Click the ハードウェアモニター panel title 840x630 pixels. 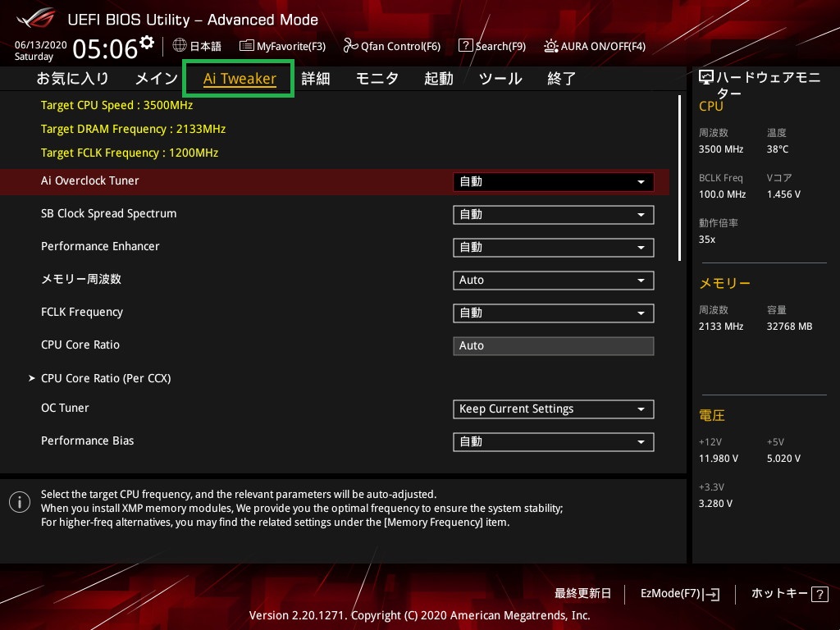pyautogui.click(x=768, y=85)
